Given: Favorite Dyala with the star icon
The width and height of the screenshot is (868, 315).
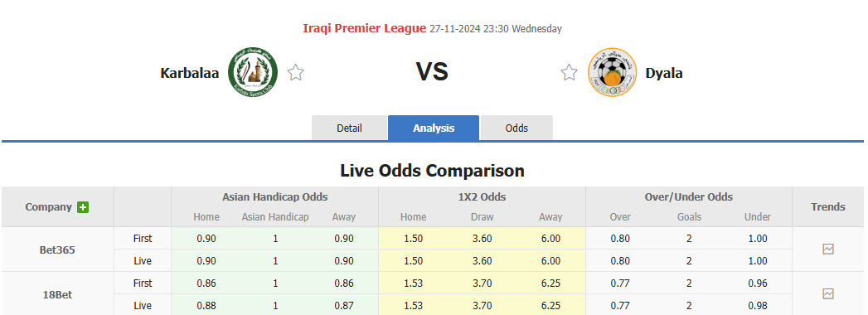Looking at the screenshot, I should (569, 72).
